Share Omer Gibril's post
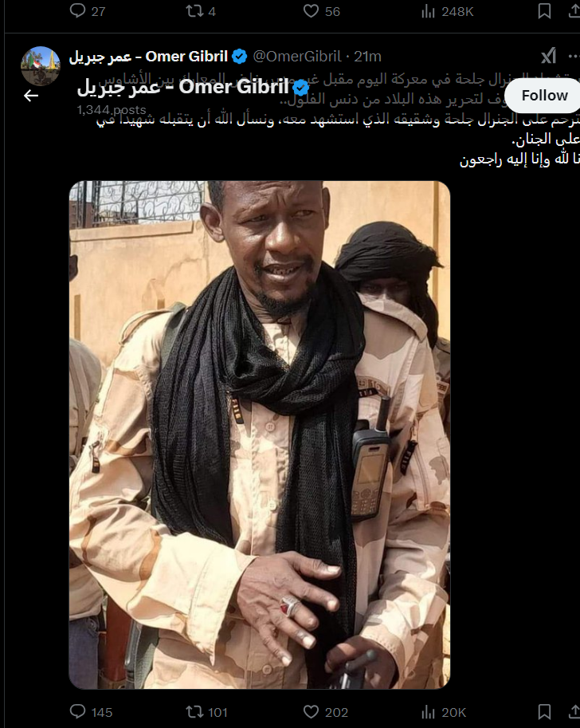This screenshot has height=728, width=580. [574, 712]
